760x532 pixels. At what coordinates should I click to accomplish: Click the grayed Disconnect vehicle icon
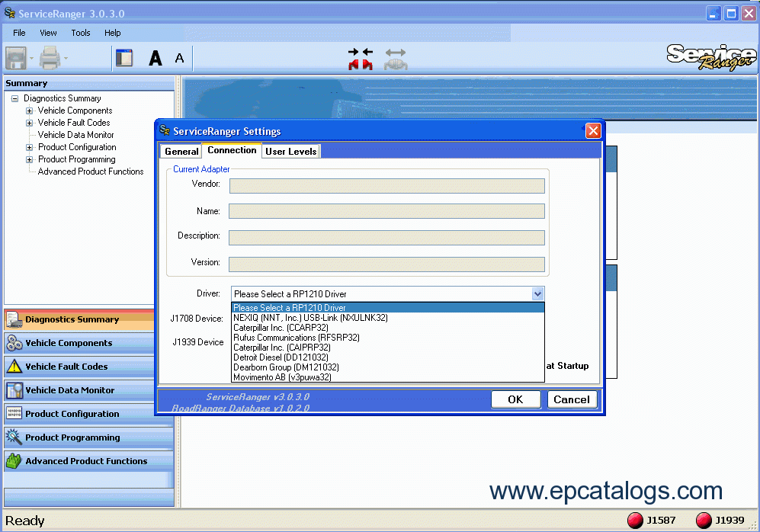click(x=396, y=59)
